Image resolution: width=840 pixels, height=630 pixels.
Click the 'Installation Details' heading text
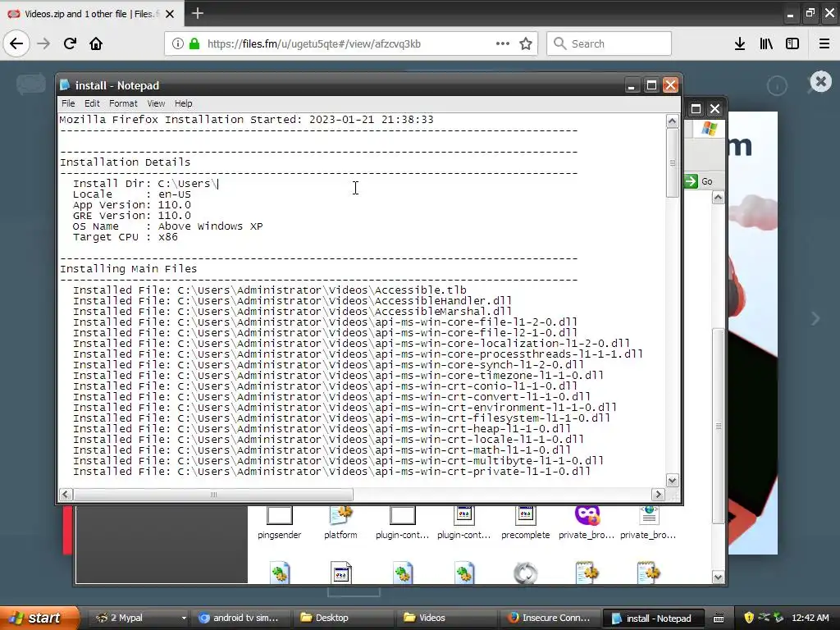[x=125, y=162]
